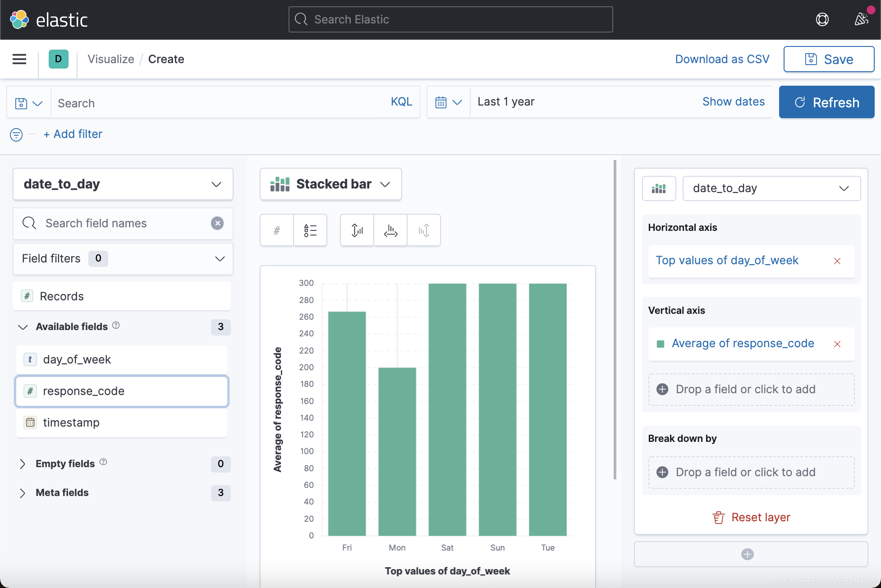
Task: Click the filter options icon beside Add filter
Action: (16, 134)
